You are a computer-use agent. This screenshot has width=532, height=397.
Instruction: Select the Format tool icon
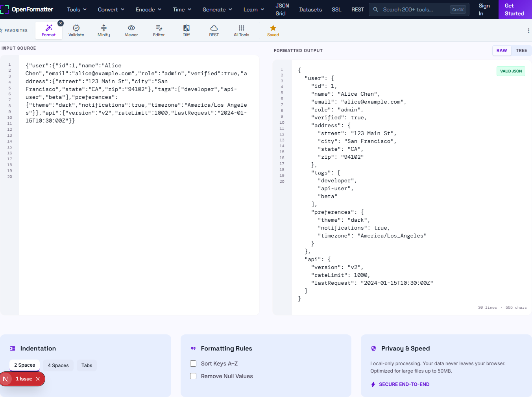(x=49, y=28)
